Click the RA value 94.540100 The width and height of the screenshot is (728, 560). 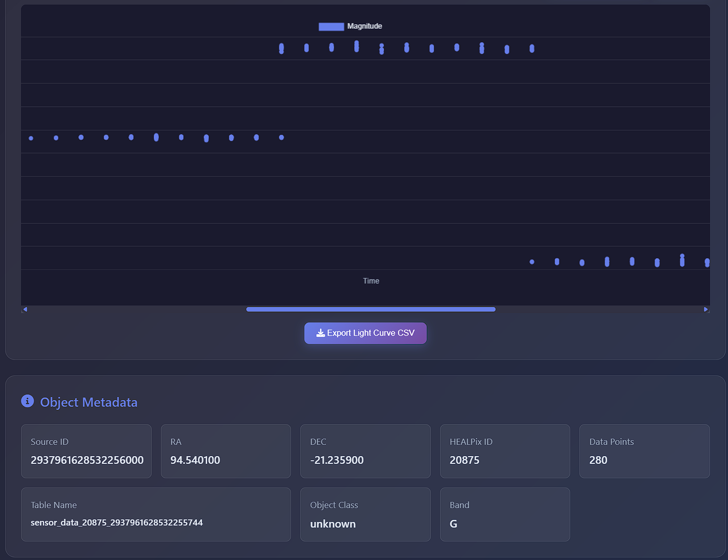tap(195, 460)
